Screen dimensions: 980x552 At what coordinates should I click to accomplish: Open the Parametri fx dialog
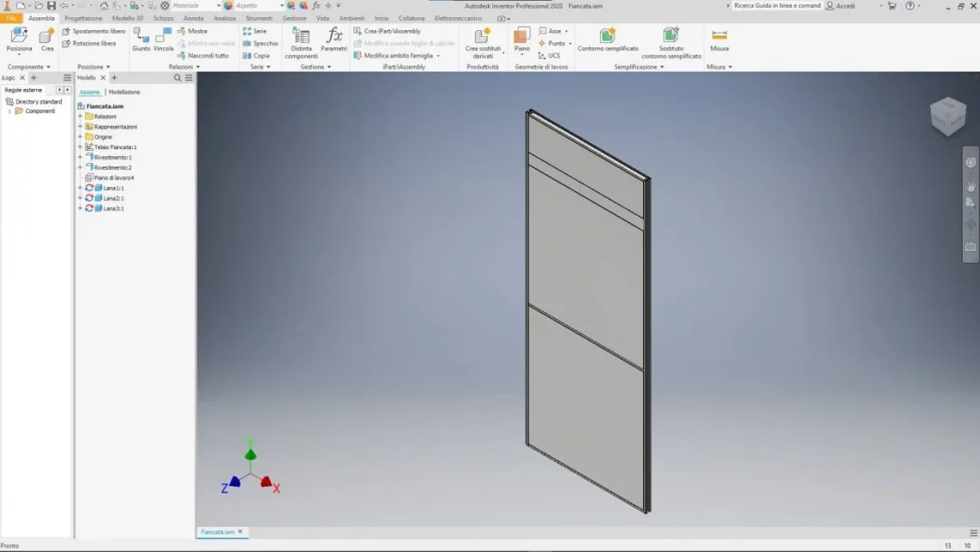click(334, 39)
